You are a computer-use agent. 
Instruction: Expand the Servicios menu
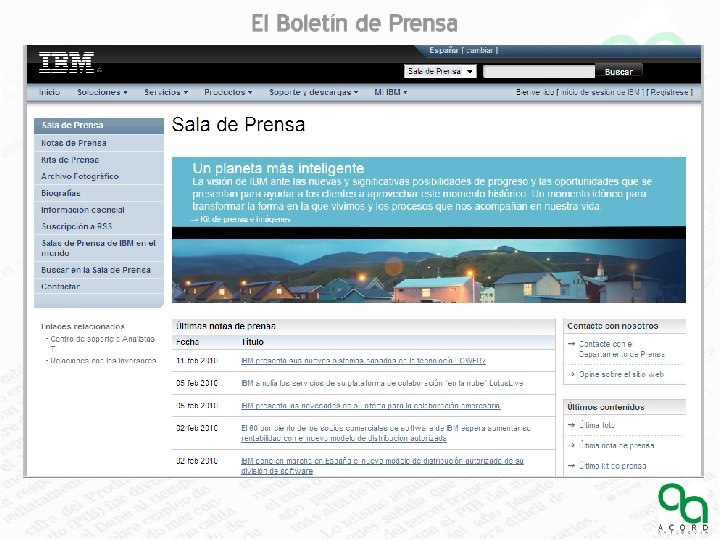click(x=166, y=92)
